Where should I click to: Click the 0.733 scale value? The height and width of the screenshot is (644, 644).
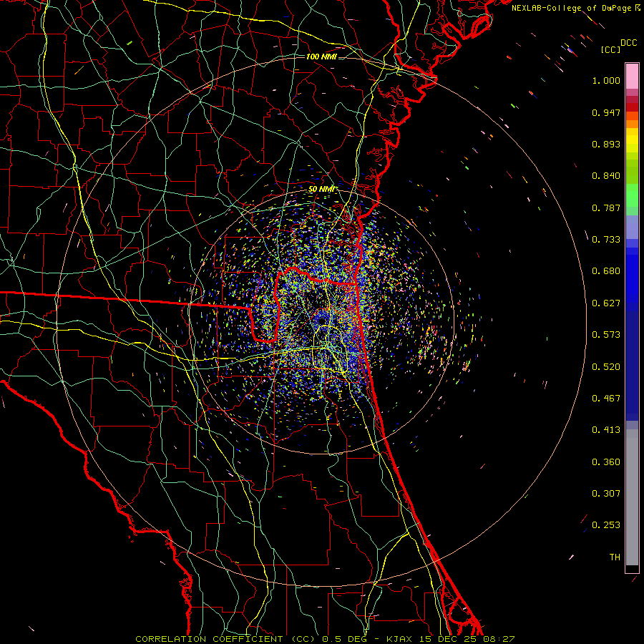point(606,240)
